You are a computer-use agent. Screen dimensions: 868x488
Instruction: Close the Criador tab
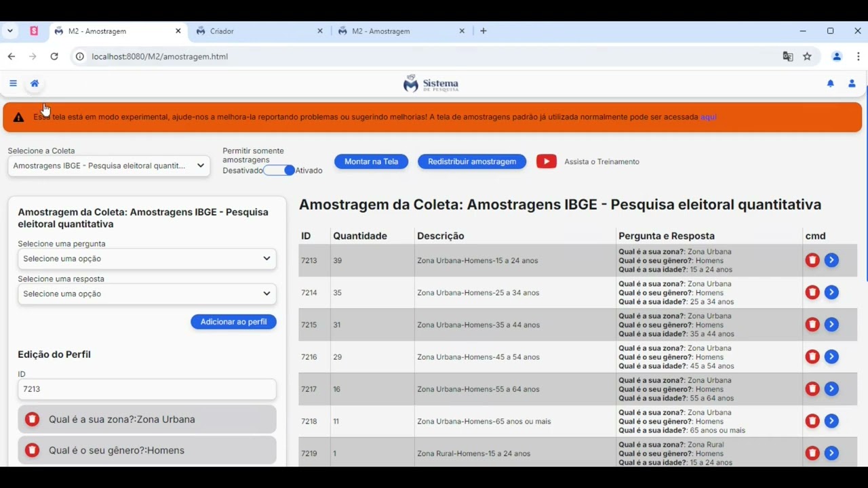pos(320,31)
